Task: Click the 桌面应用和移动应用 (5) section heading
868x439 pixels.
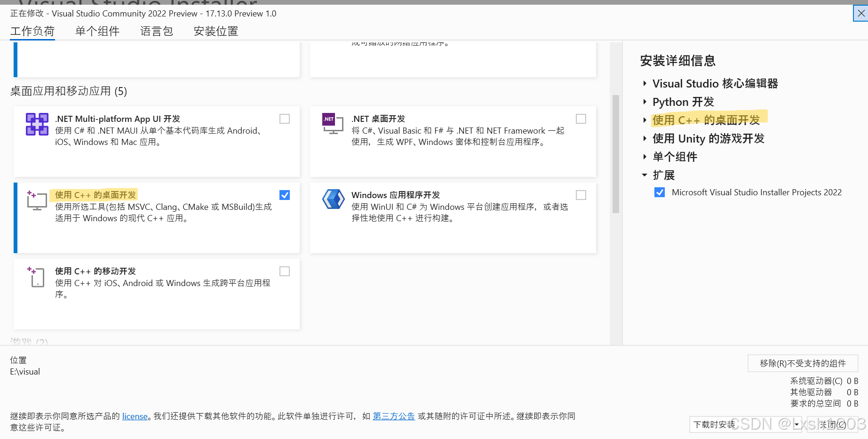Action: click(x=69, y=91)
